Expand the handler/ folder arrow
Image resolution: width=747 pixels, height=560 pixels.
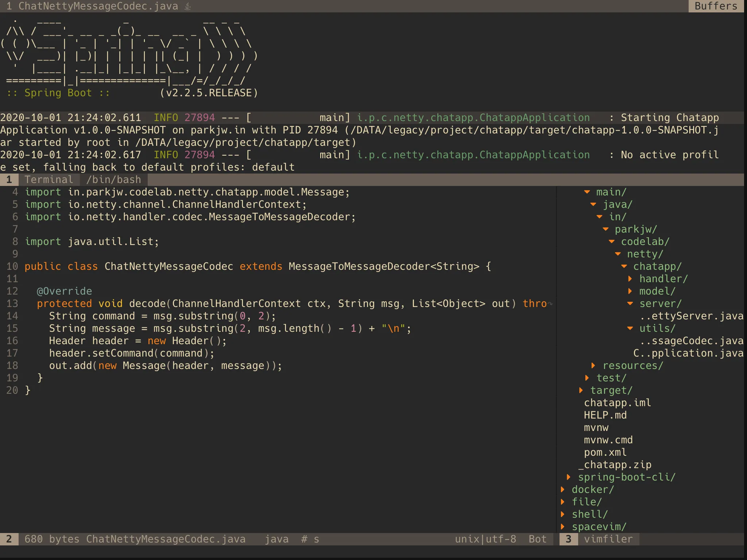tap(630, 279)
